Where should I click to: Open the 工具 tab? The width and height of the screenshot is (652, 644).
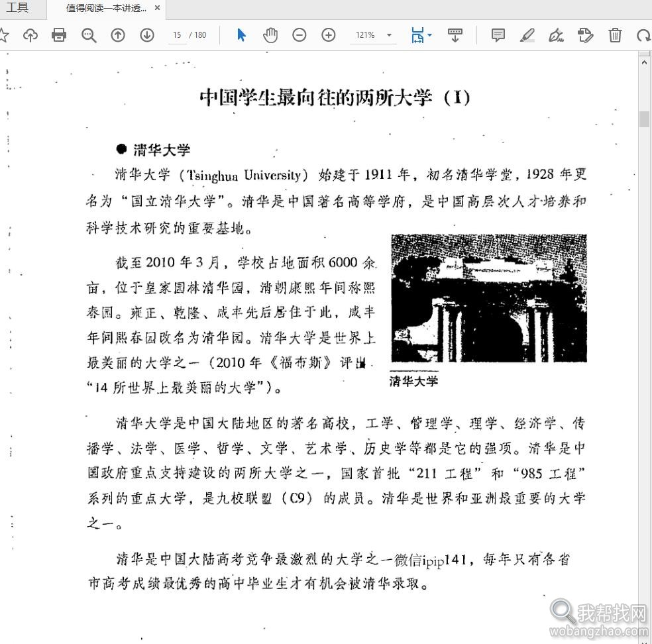click(x=17, y=8)
